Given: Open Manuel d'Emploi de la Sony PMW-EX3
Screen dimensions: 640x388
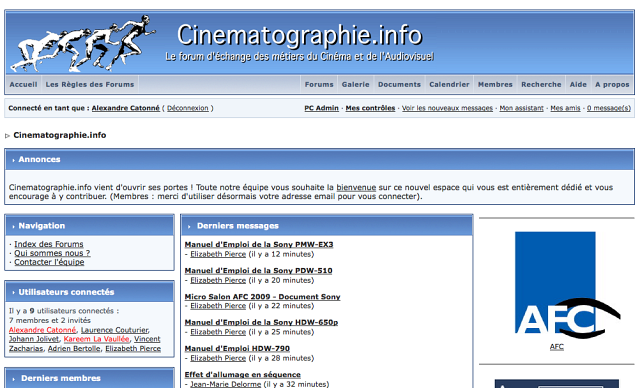Looking at the screenshot, I should (x=259, y=244).
